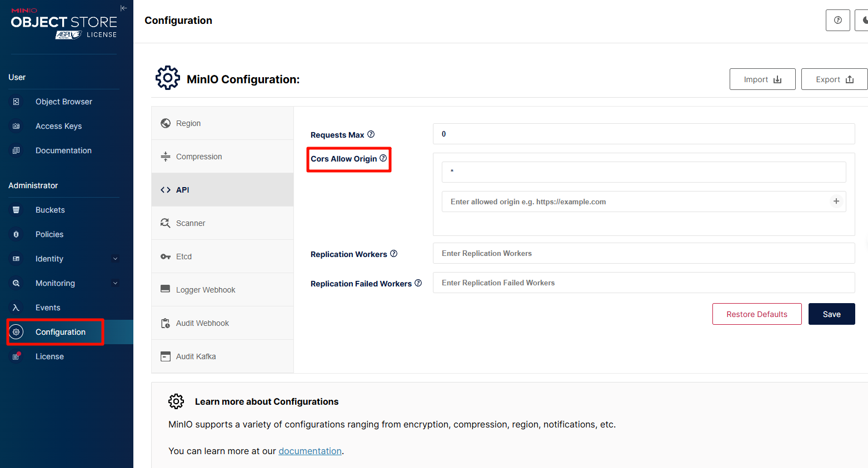Screen dimensions: 868x468
Task: Click the help icon beside Replication Workers
Action: [393, 254]
